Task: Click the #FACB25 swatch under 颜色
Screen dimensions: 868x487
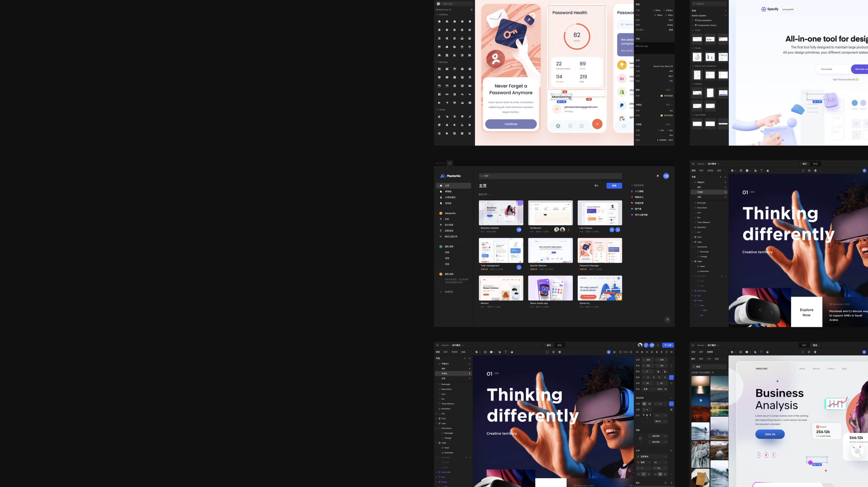Action: tap(662, 96)
